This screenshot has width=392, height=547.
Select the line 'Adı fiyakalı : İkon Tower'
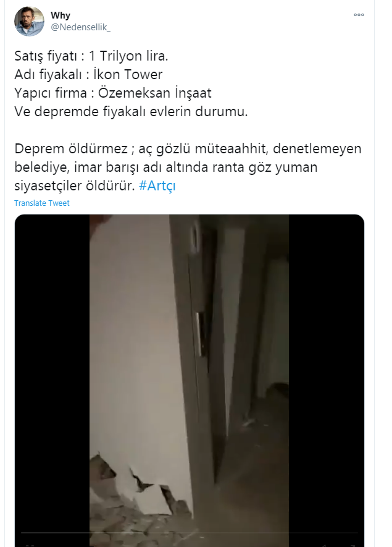(88, 75)
